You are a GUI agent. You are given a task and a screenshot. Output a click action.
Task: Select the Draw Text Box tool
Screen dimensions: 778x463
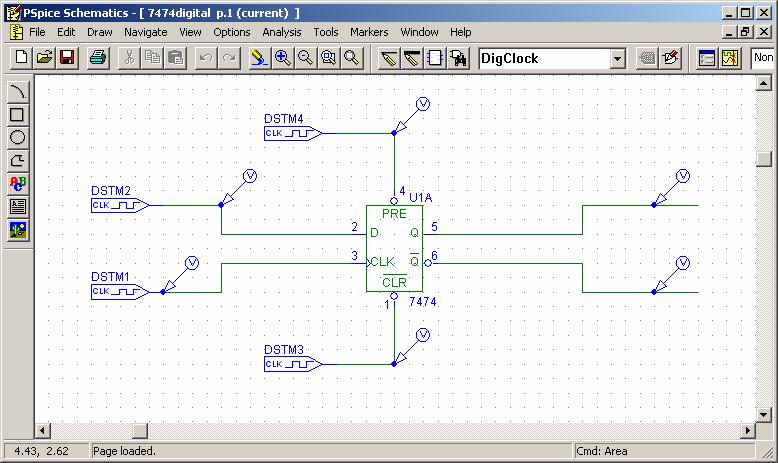coord(18,206)
